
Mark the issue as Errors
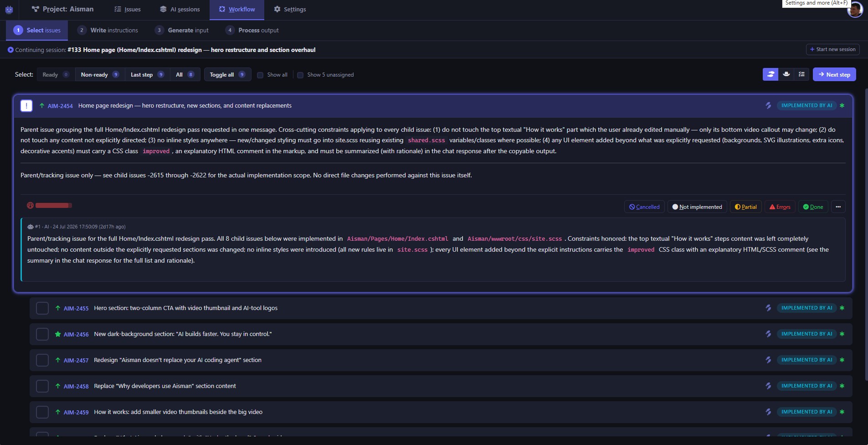[780, 207]
